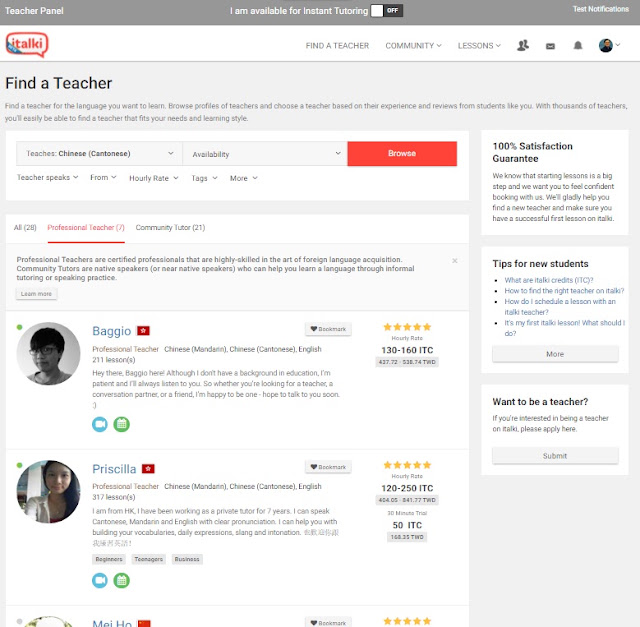This screenshot has width=640, height=627.
Task: Click Priscilla's video introduction icon
Action: [x=100, y=580]
